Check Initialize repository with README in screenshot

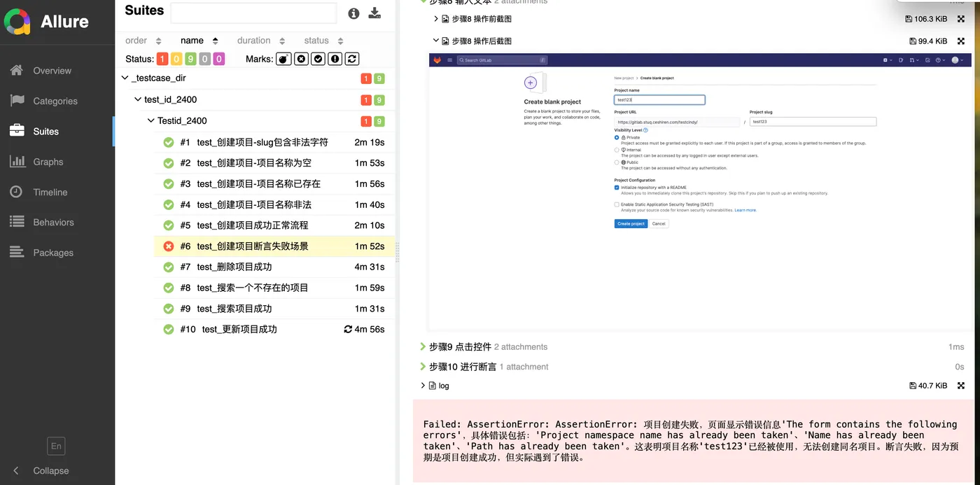(x=617, y=188)
